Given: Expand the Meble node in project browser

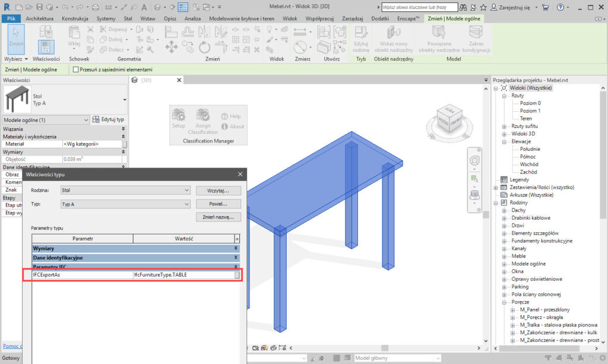Looking at the screenshot, I should [x=504, y=256].
